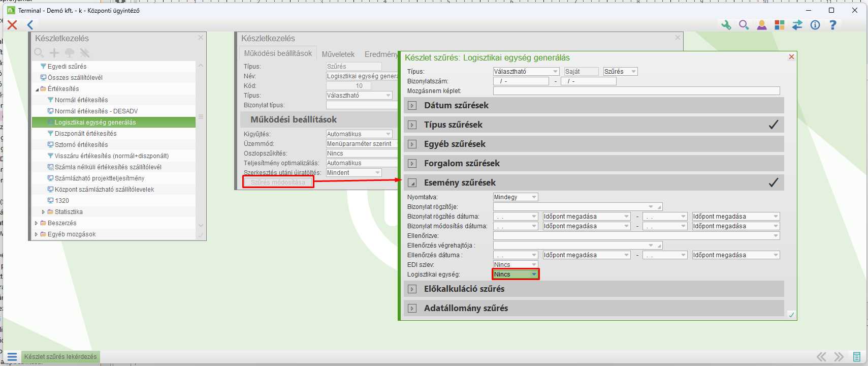Screen dimensions: 868x366
Task: Confirm the filter dialog with the green checkmark
Action: pos(791,315)
